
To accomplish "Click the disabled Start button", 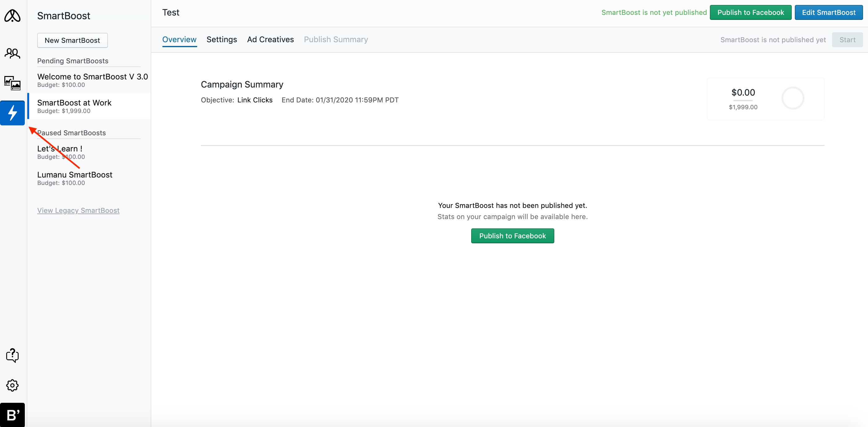I will click(x=847, y=40).
